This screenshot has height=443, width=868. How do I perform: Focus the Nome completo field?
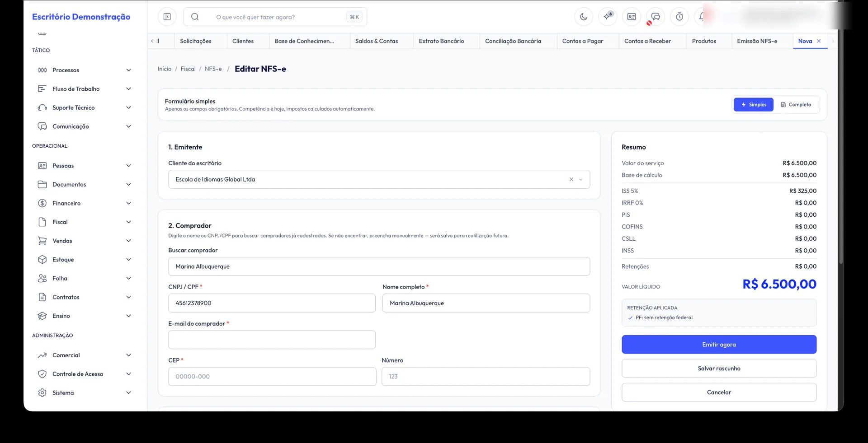[486, 303]
